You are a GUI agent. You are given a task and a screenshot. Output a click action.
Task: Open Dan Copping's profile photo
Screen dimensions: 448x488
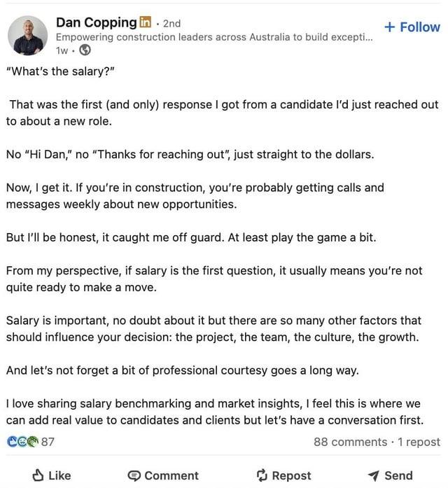tap(28, 35)
